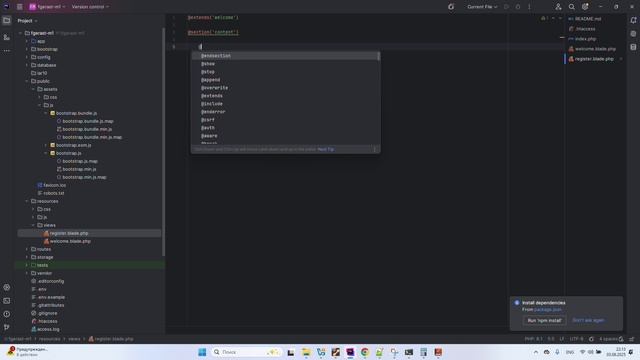640x360 pixels.
Task: Open completion popup options menu
Action: (x=375, y=149)
